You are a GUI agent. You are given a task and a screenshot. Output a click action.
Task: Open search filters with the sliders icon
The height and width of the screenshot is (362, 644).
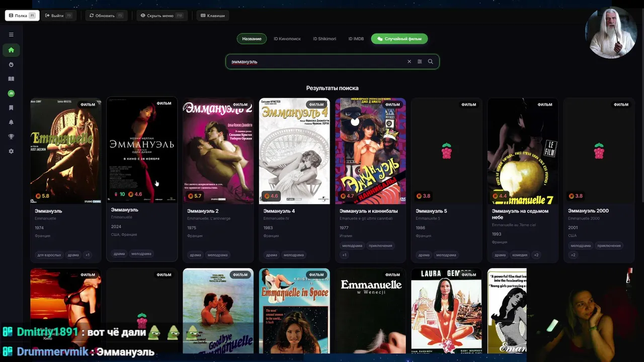(420, 61)
